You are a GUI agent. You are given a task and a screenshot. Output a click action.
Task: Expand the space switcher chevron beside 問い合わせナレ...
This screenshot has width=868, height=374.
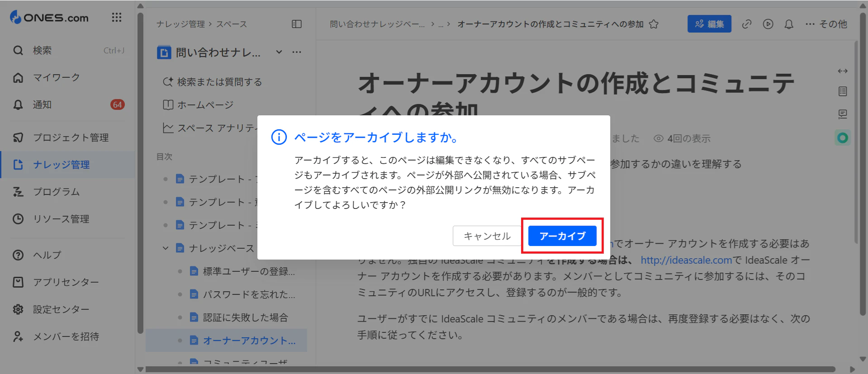tap(279, 52)
